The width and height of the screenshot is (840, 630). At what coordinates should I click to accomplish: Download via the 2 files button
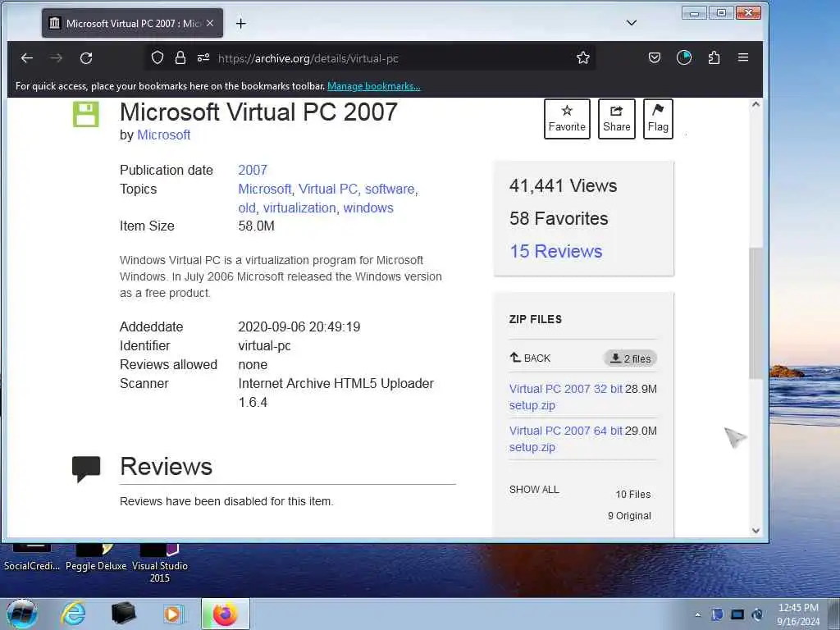tap(631, 358)
